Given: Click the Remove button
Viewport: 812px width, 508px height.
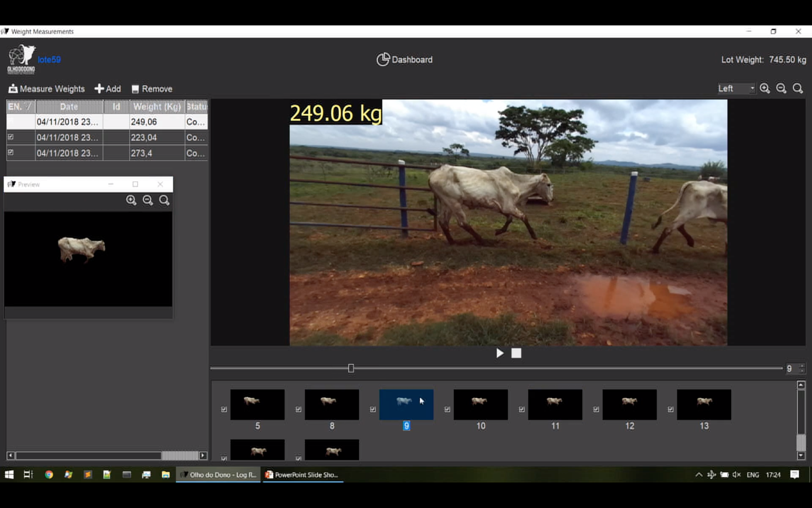Looking at the screenshot, I should 152,89.
